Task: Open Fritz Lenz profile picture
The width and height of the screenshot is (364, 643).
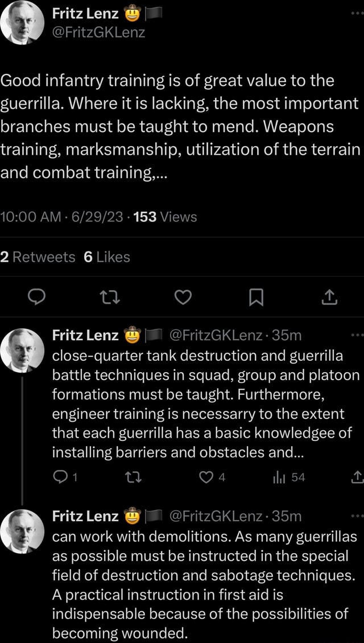Action: (23, 23)
